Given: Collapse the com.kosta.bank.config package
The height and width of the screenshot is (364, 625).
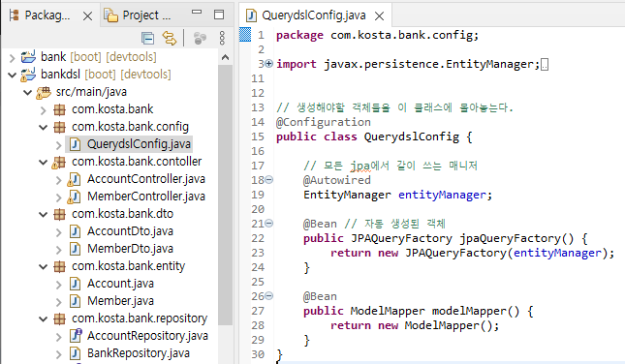Looking at the screenshot, I should click(x=43, y=127).
